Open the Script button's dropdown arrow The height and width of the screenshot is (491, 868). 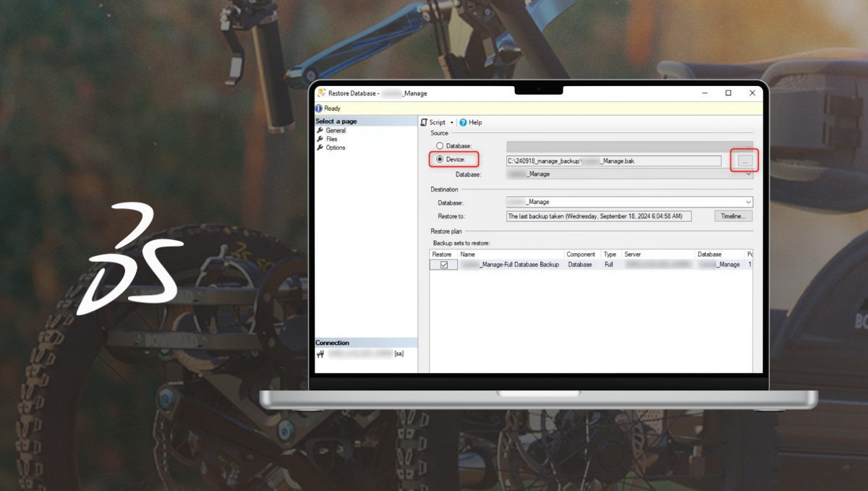(x=452, y=123)
